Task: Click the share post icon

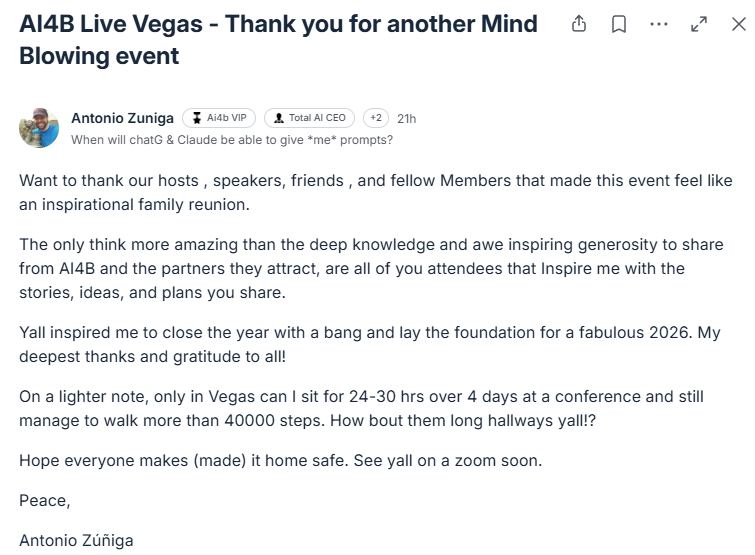Action: pyautogui.click(x=579, y=25)
